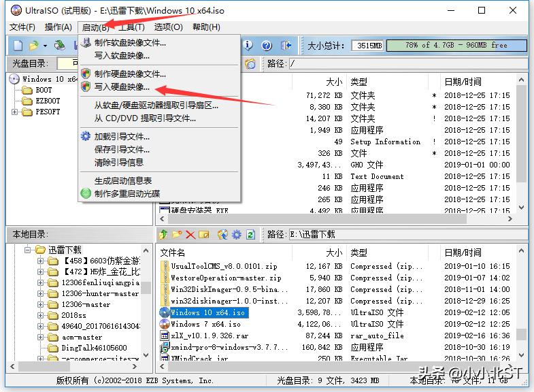Click the question mark help icon
This screenshot has width=534, height=392.
pos(267,46)
